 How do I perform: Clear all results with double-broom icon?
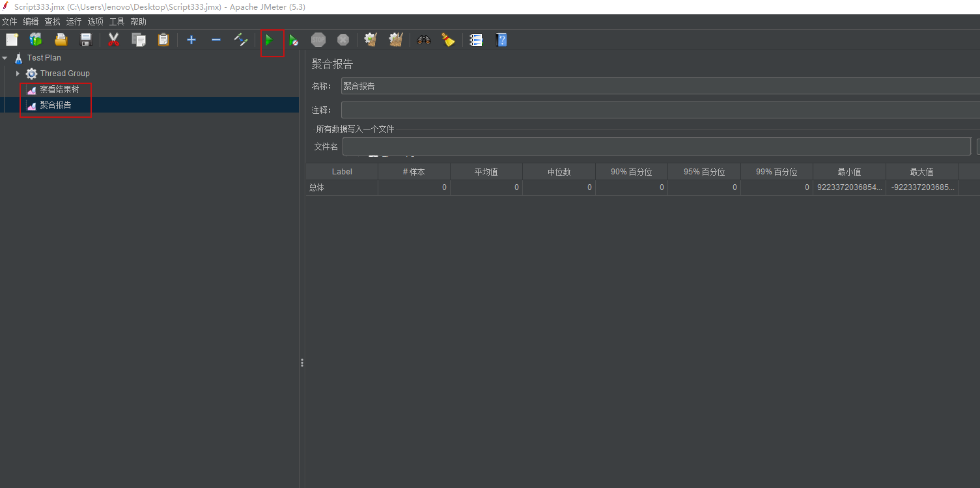click(x=396, y=40)
